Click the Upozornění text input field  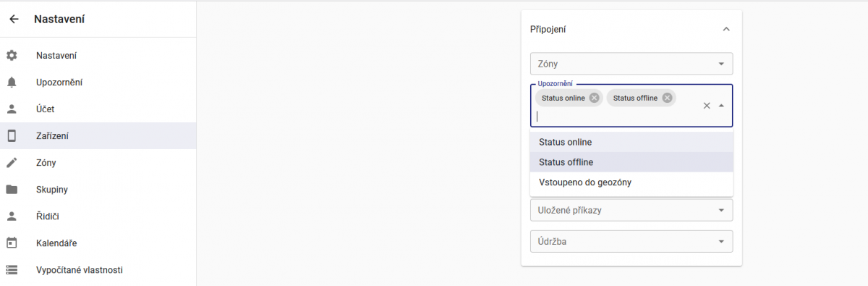click(x=615, y=116)
